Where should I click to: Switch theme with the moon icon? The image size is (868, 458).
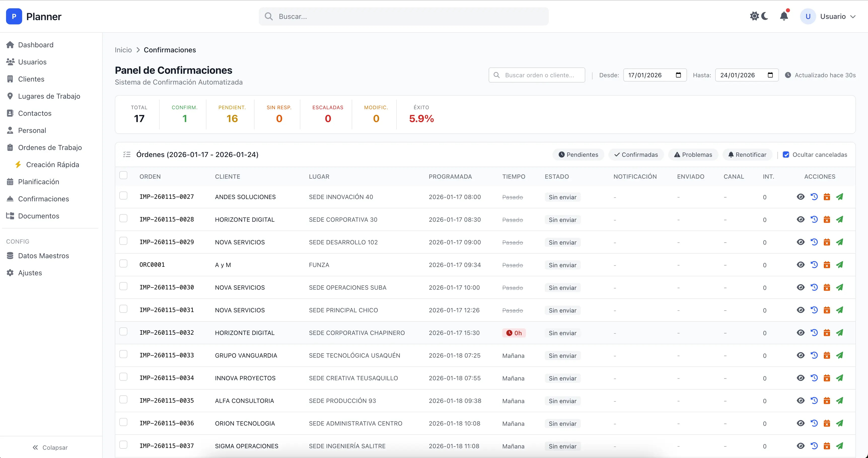pyautogui.click(x=765, y=16)
